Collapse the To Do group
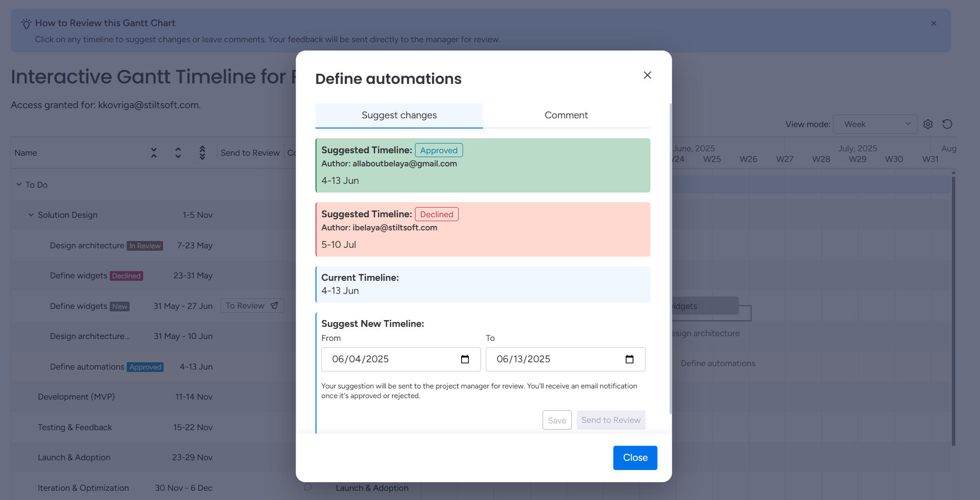This screenshot has height=500, width=980. [x=19, y=185]
